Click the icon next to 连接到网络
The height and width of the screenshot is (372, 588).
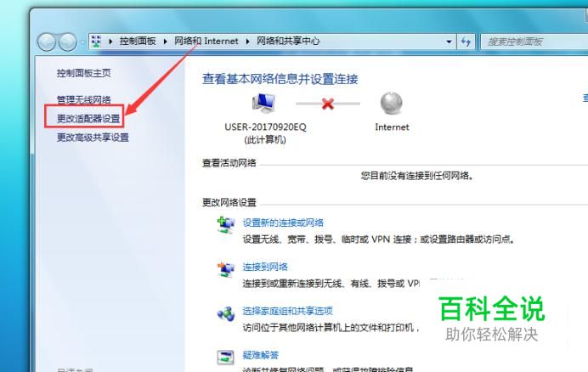[x=226, y=269]
